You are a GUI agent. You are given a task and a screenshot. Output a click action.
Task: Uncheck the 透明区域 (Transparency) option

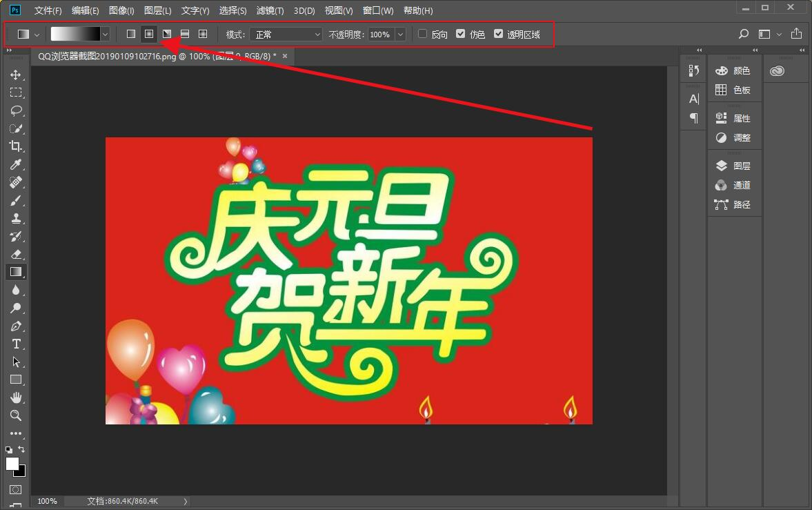499,33
